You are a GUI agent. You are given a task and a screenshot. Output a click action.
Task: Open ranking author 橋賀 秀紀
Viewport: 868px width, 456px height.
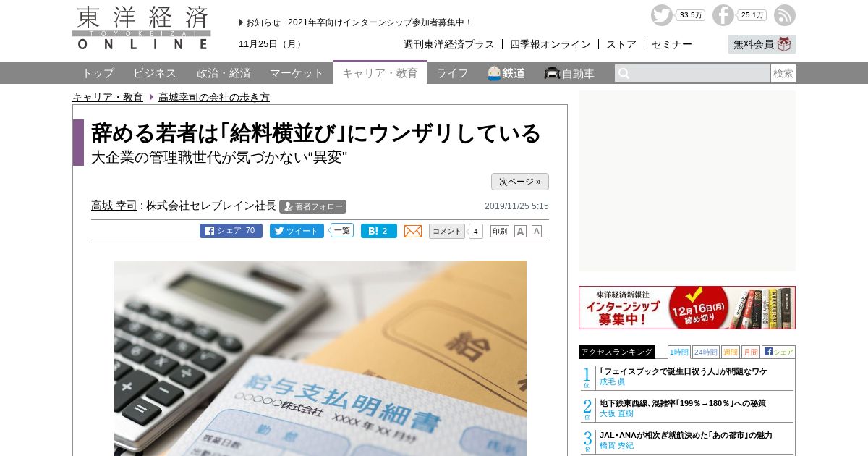coord(616,445)
